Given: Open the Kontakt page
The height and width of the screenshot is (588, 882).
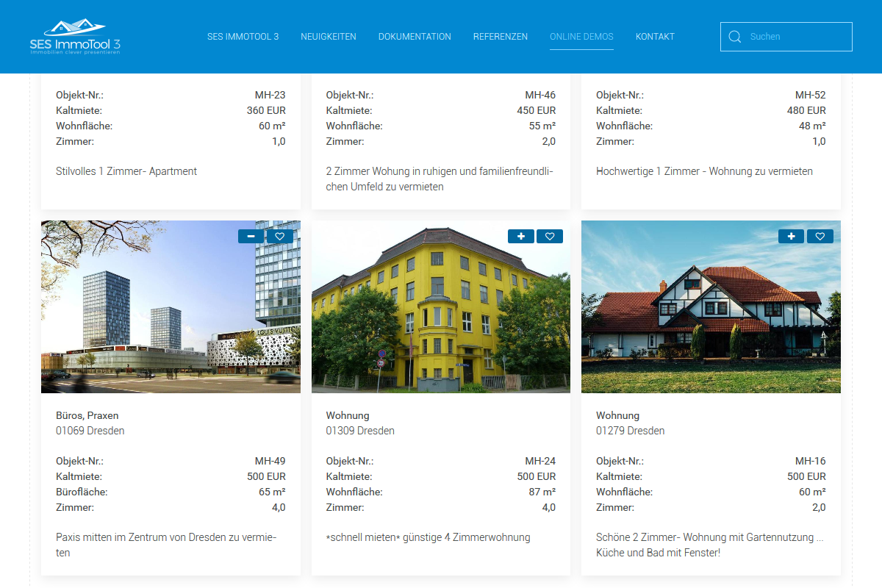Looking at the screenshot, I should click(x=655, y=37).
